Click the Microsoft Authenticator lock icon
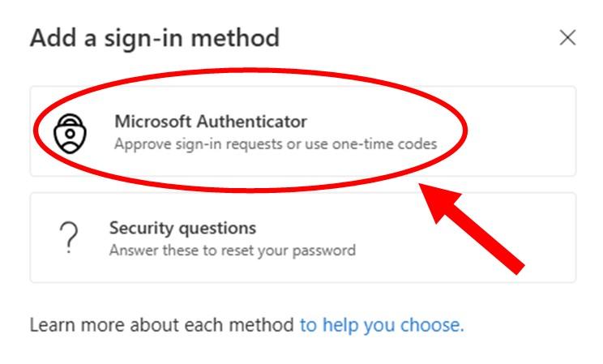Image resolution: width=603 pixels, height=364 pixels. (x=70, y=133)
